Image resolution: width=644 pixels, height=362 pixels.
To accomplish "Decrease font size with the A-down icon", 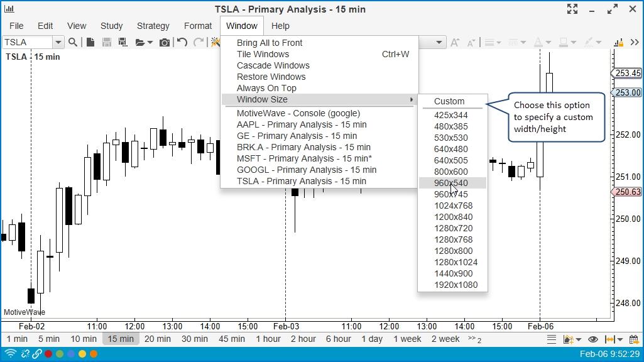I will pos(471,42).
